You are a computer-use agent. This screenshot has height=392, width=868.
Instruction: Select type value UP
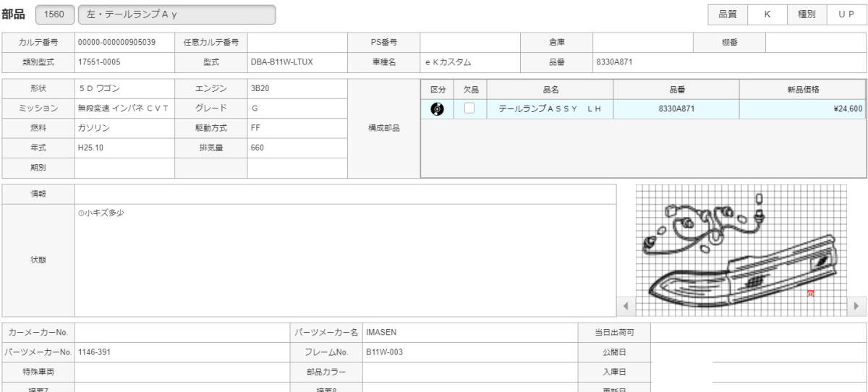tap(846, 14)
